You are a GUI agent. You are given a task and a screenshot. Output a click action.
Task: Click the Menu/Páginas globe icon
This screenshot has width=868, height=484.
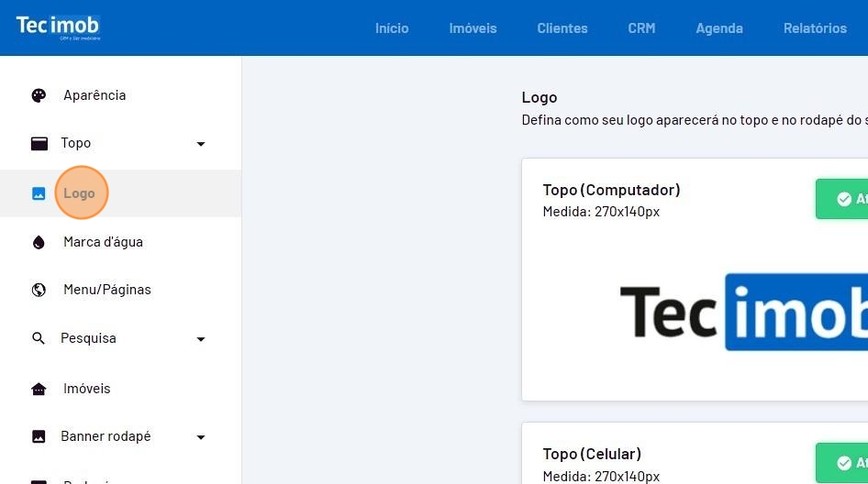pyautogui.click(x=39, y=290)
